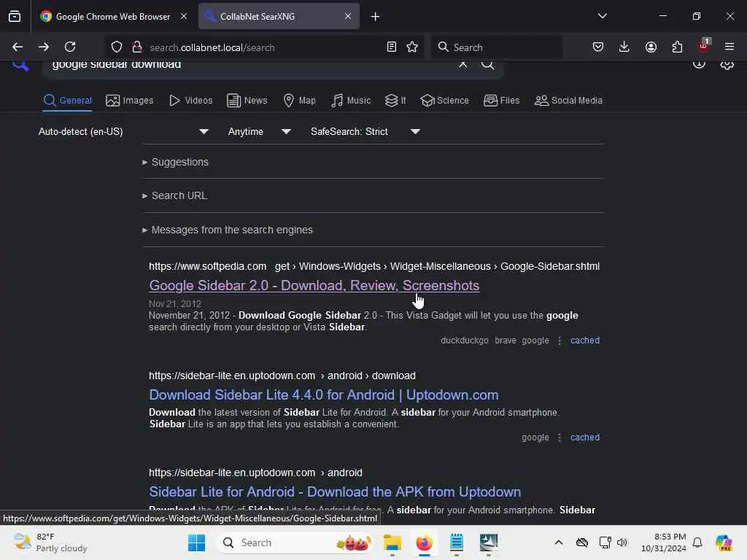Open the Firefox hamburger application menu
The width and height of the screenshot is (747, 560).
729,47
